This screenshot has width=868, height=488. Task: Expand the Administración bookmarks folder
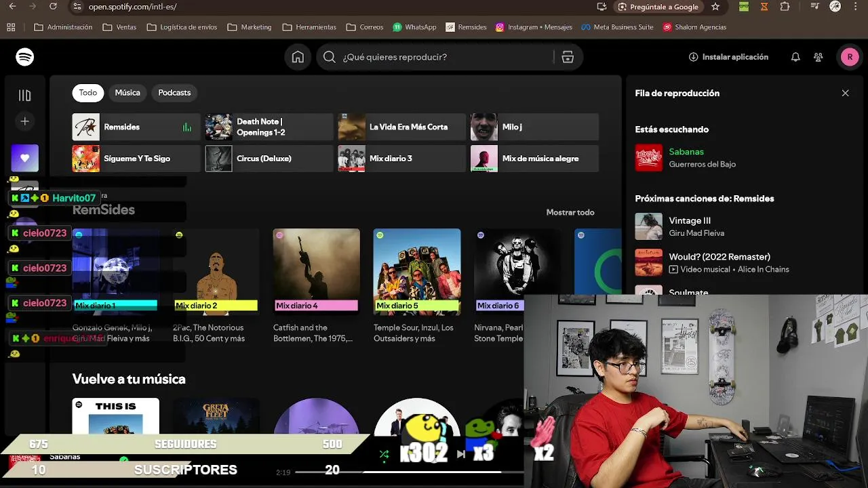click(x=63, y=27)
